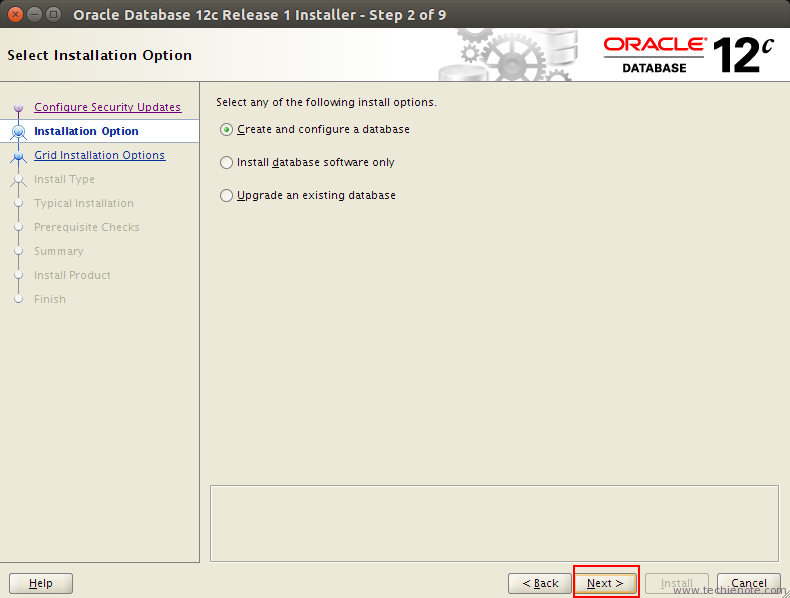Click the Select Installation Option heading
This screenshot has width=790, height=598.
coord(99,55)
